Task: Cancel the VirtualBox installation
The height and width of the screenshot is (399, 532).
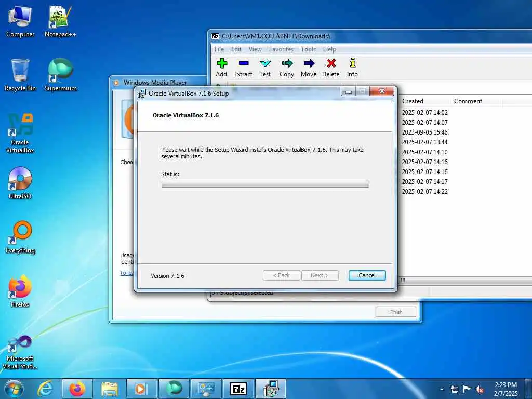Action: tap(367, 275)
